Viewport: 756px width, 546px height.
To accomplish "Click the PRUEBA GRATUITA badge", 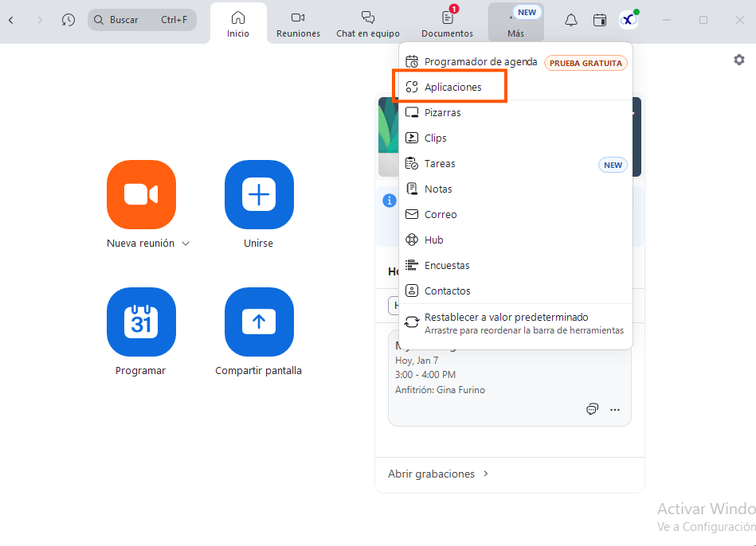I will (586, 63).
